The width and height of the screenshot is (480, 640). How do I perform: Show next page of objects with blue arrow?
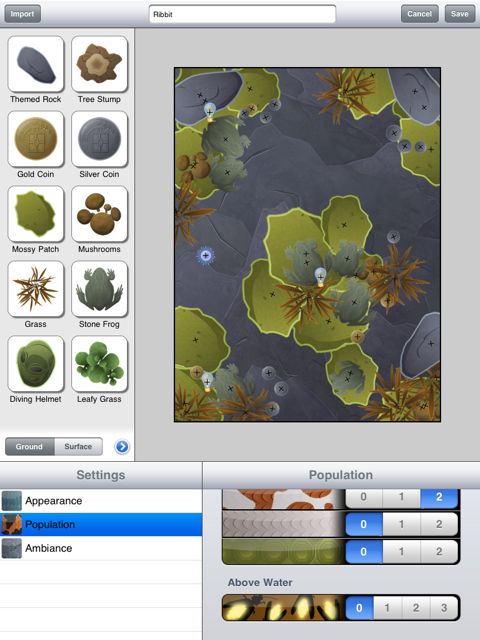coord(122,447)
